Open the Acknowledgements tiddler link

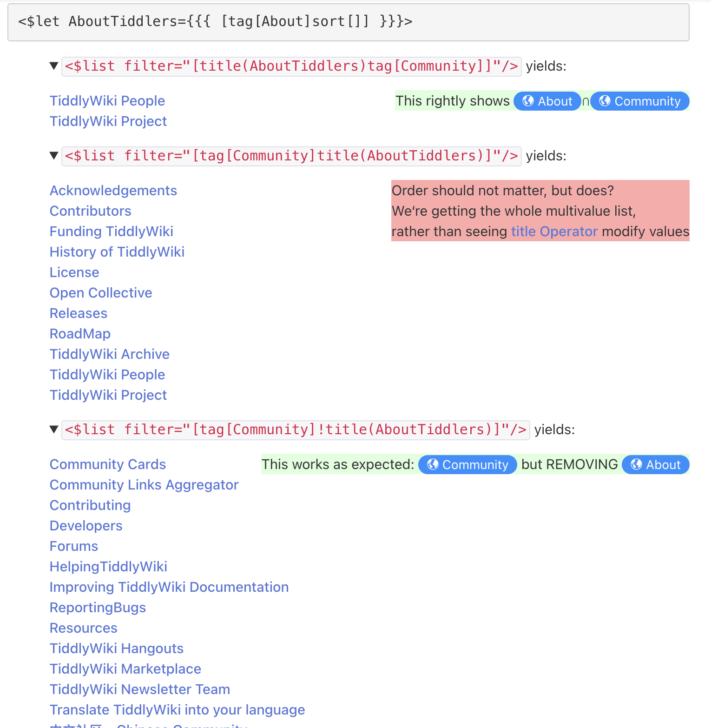pos(113,191)
